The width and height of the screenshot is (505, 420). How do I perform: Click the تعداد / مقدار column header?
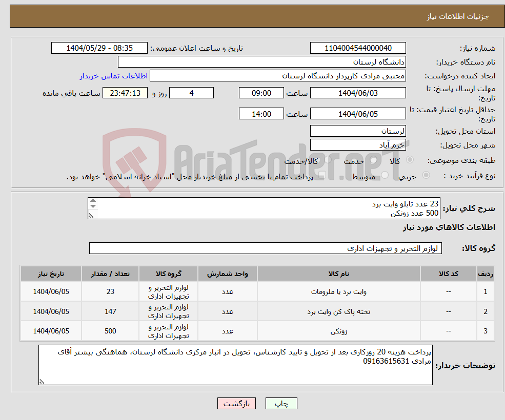tap(110, 274)
